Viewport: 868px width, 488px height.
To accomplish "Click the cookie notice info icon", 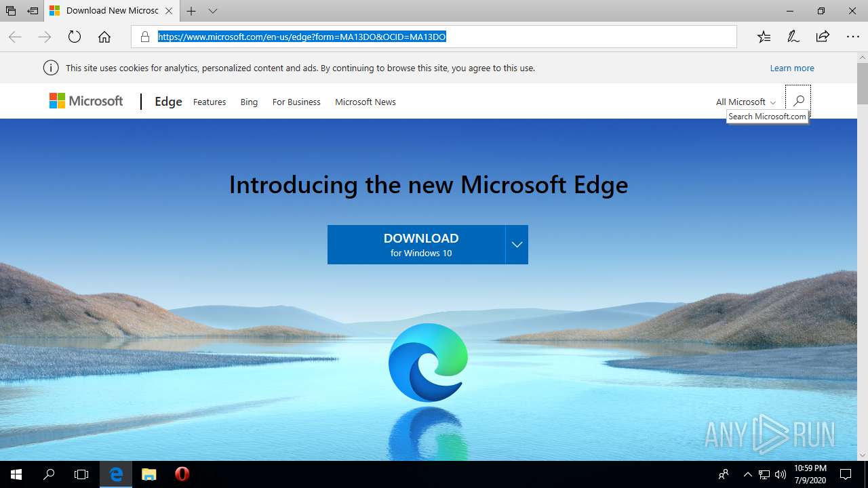I will coord(50,68).
